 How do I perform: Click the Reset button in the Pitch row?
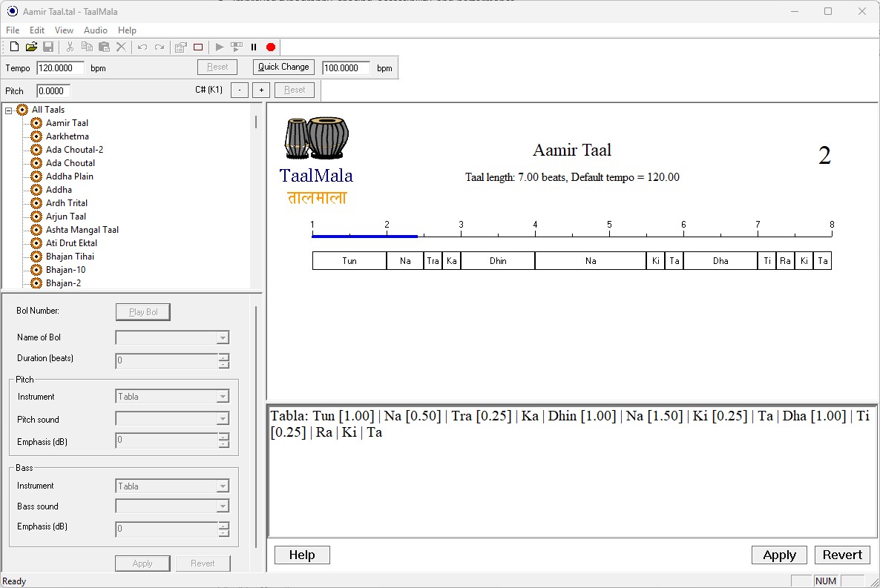point(295,90)
